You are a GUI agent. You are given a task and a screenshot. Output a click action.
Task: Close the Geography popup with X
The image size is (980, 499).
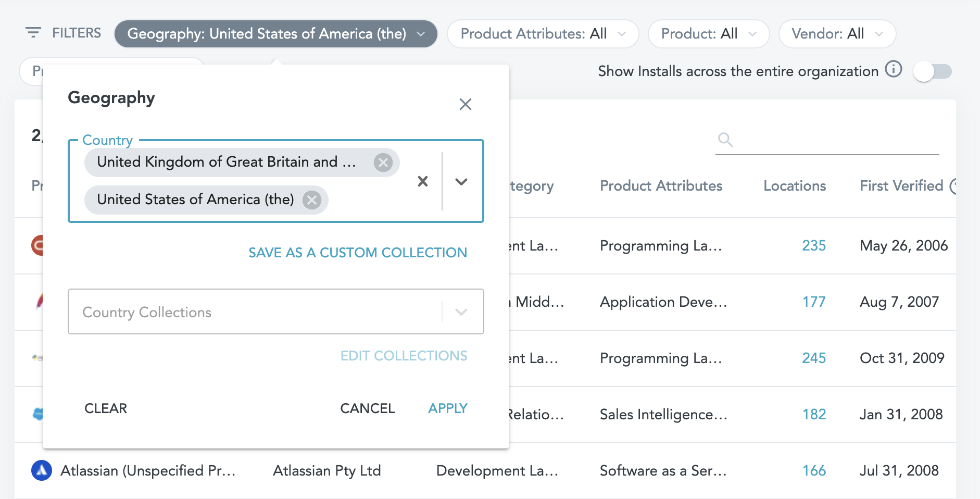pos(465,104)
